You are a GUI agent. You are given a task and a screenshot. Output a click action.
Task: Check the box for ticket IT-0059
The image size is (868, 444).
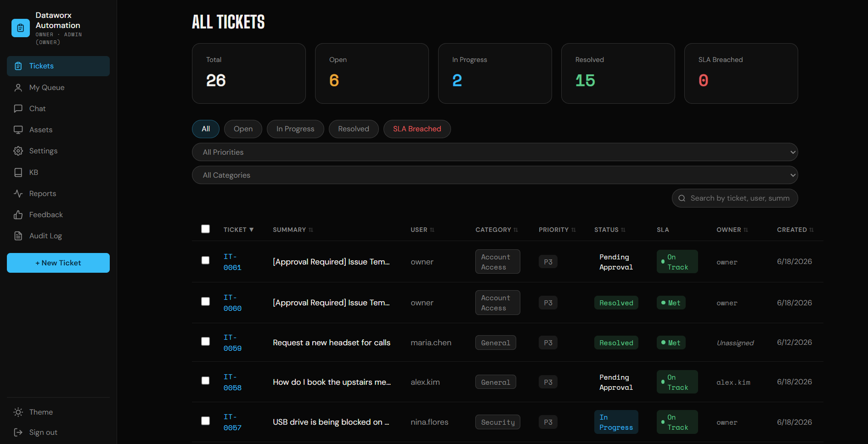(205, 341)
